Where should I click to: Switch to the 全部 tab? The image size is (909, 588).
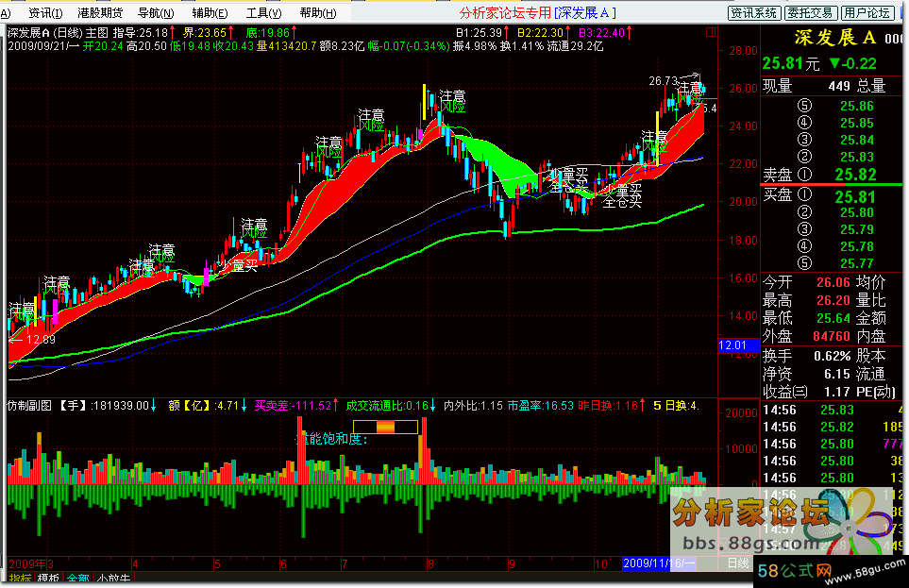point(77,579)
